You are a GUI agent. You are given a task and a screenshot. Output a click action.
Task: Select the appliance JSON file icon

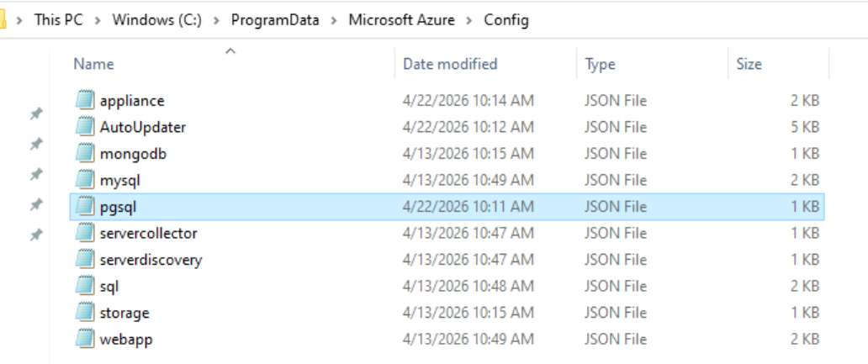pyautogui.click(x=85, y=100)
